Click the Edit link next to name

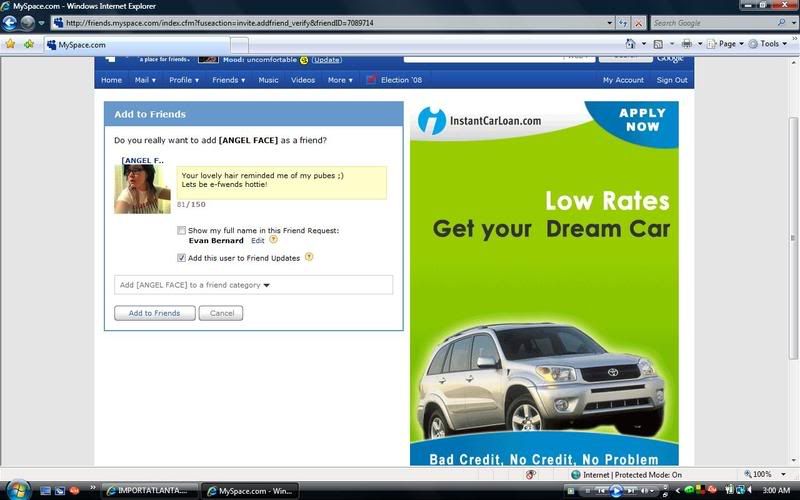click(258, 241)
